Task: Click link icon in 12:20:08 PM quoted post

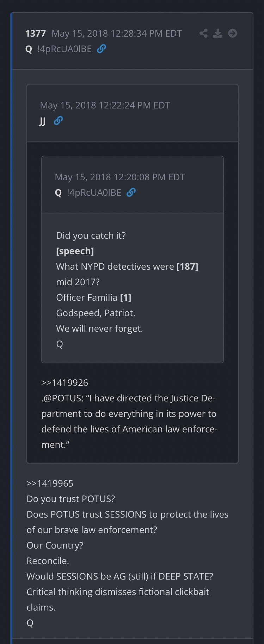Action: pos(131,193)
